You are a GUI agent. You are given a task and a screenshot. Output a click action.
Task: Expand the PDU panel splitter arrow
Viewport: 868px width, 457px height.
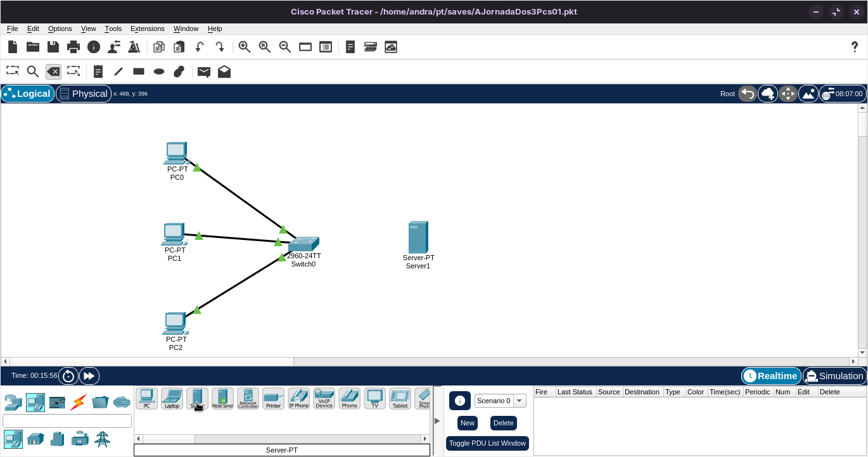click(x=437, y=421)
